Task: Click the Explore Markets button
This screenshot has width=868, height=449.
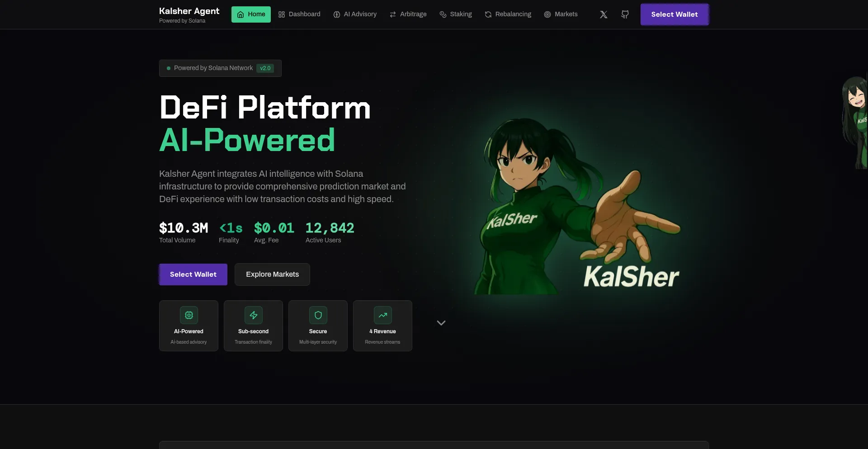Action: [272, 274]
